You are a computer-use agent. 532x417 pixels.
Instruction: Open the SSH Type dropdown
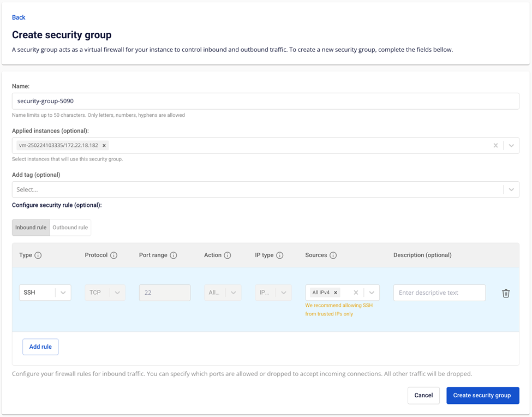click(63, 293)
